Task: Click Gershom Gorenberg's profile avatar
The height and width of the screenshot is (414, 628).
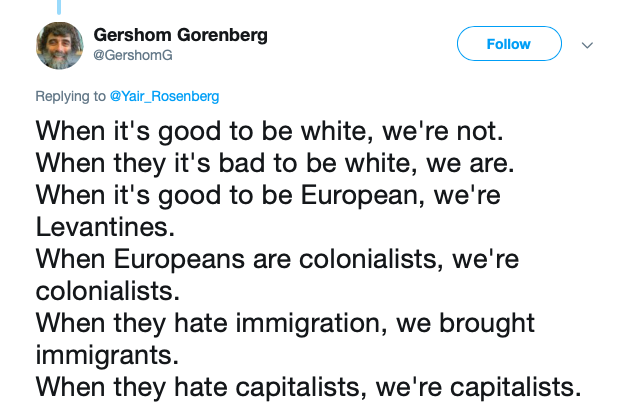Action: click(61, 47)
